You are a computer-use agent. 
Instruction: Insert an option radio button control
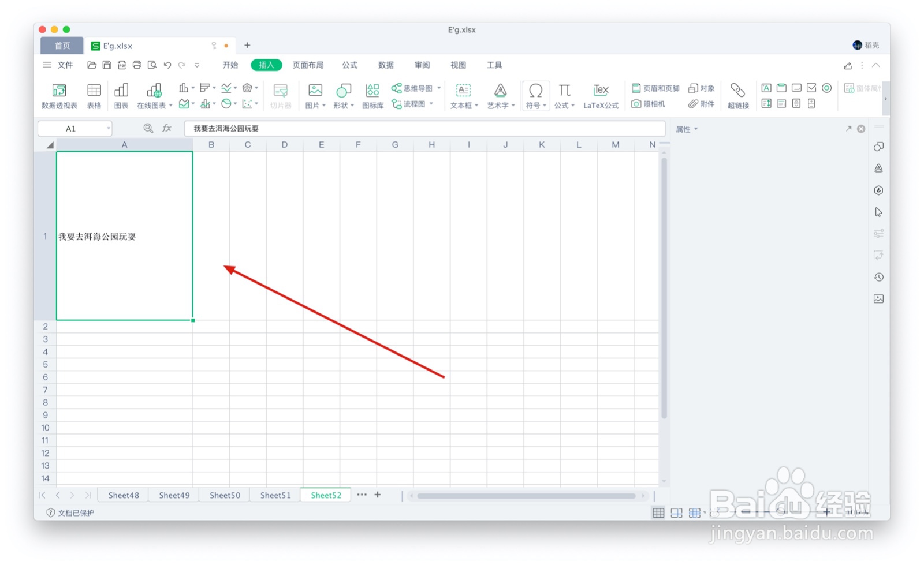click(826, 88)
